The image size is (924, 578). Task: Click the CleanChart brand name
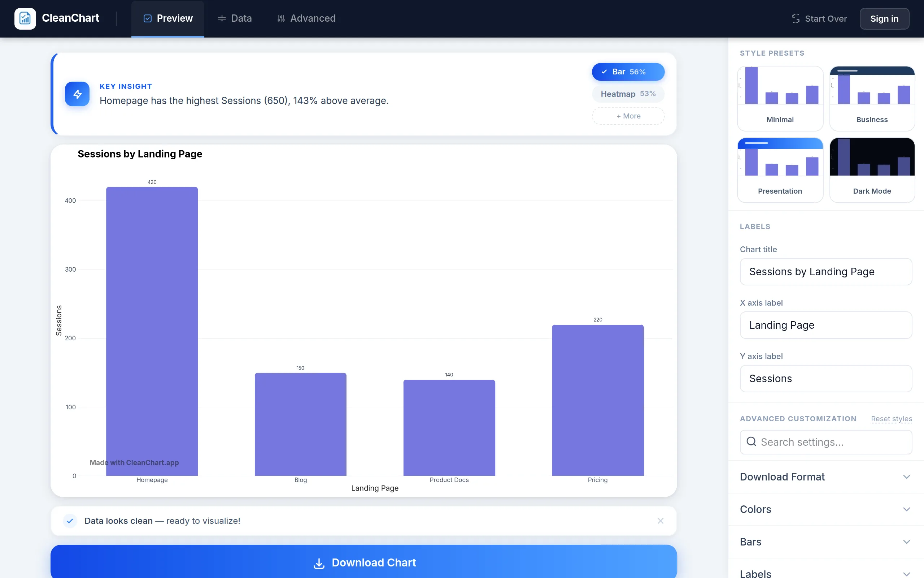pyautogui.click(x=70, y=18)
